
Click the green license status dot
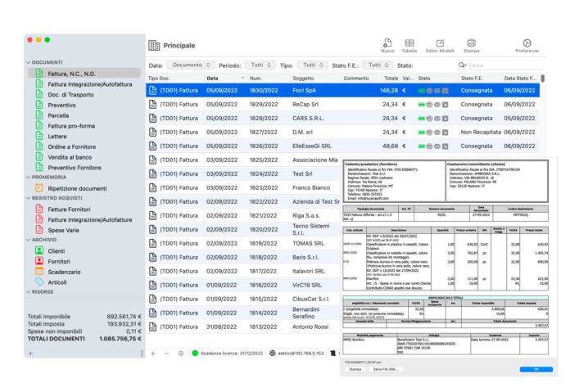[x=195, y=353]
